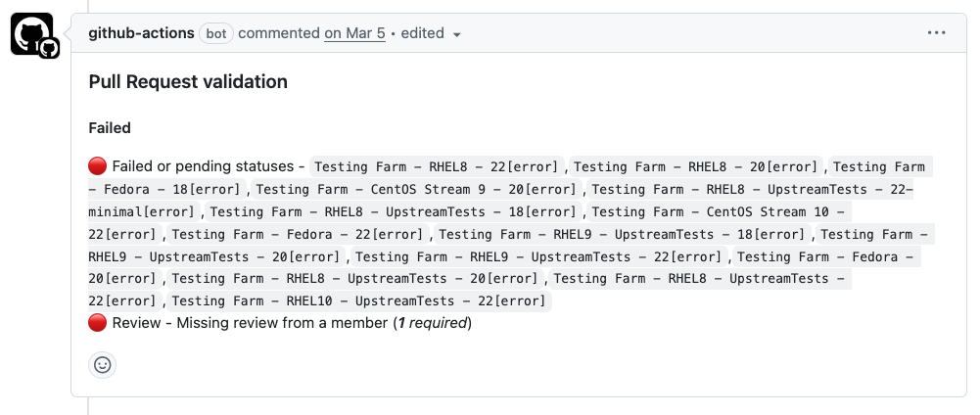The width and height of the screenshot is (980, 415).
Task: Click RHEL8 UpstreamTests – 18[error] status label
Action: (397, 212)
